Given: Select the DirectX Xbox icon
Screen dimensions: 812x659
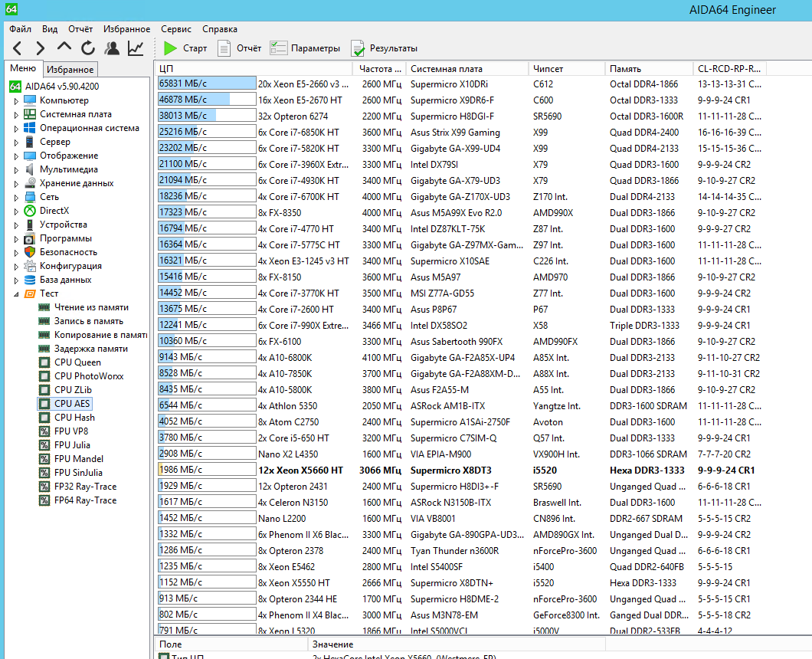Looking at the screenshot, I should pos(30,210).
